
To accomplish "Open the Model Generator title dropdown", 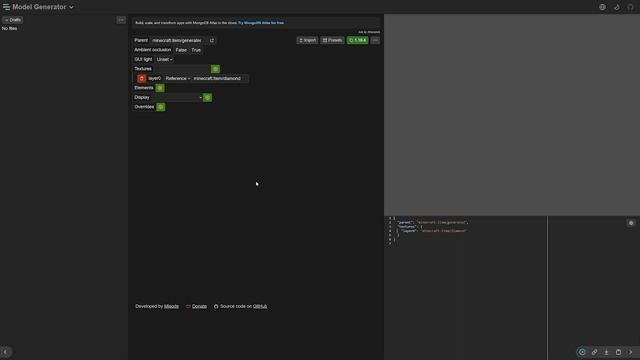I will pos(43,7).
